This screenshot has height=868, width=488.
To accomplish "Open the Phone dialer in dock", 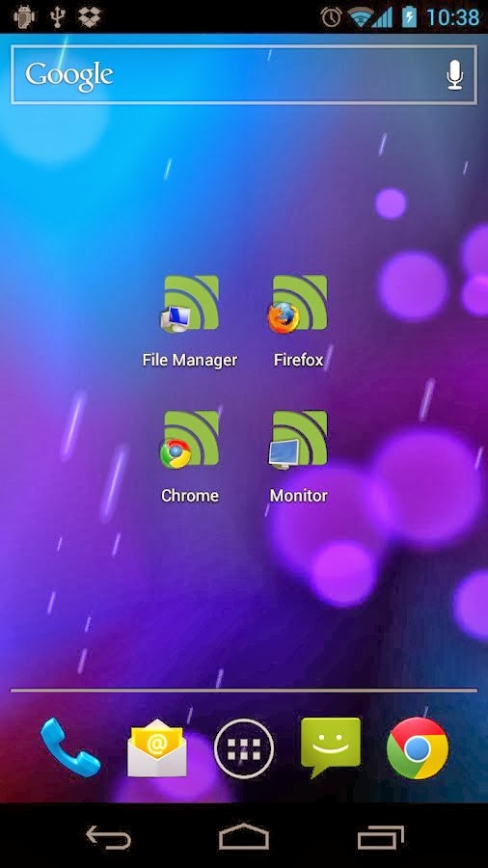I will [70, 747].
